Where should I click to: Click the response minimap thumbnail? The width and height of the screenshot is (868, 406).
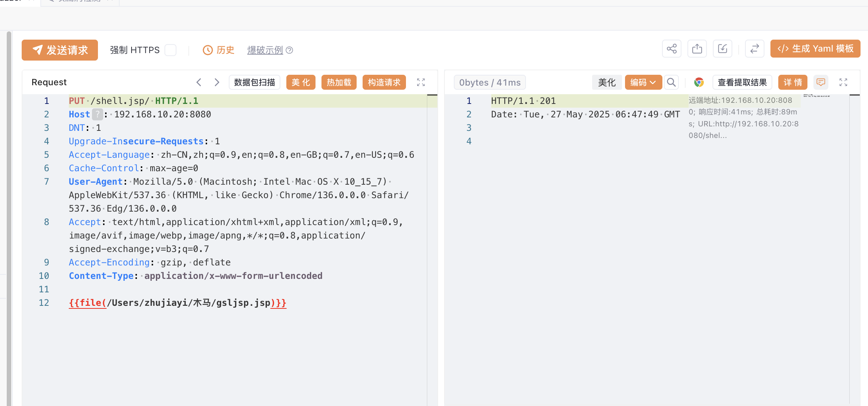tap(817, 96)
